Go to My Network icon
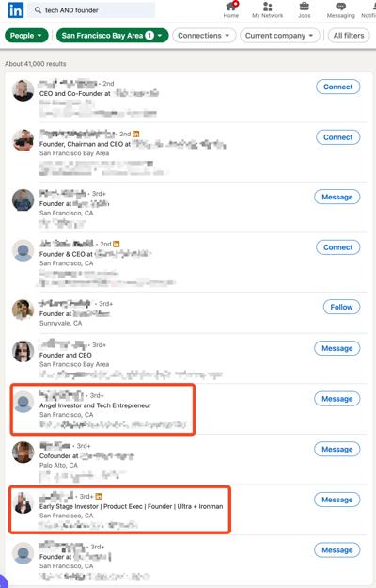The width and height of the screenshot is (376, 588). [x=267, y=7]
